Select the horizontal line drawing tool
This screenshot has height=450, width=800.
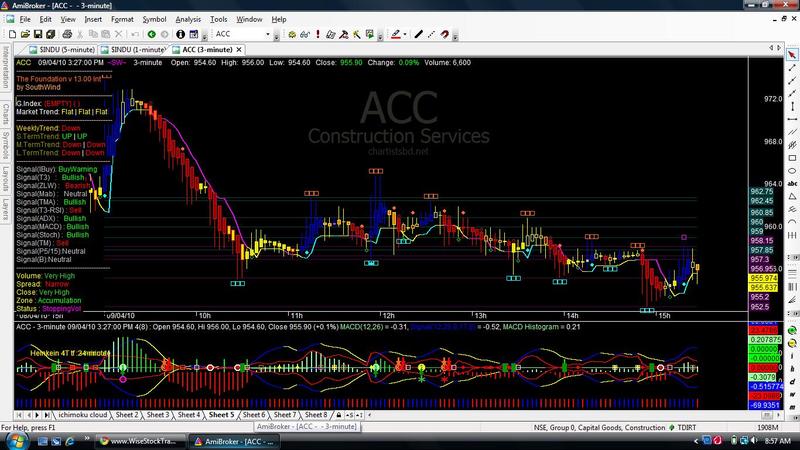792,119
